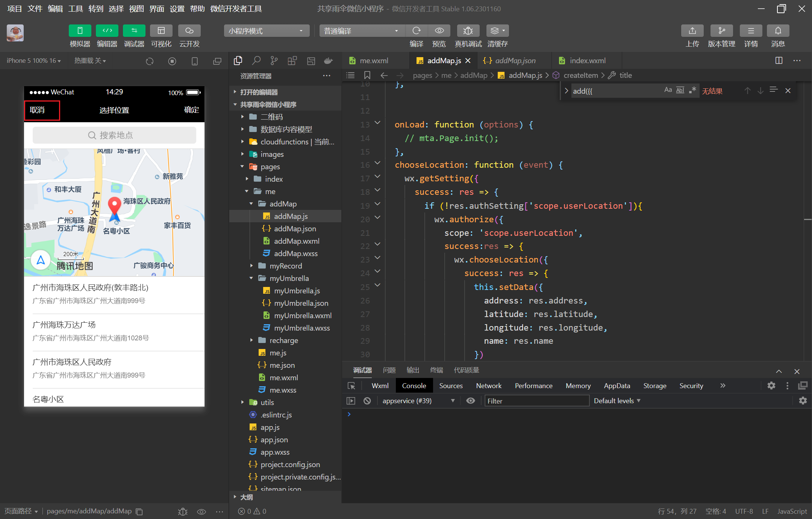This screenshot has width=812, height=519.
Task: Toggle the simulator panel button
Action: pos(80,31)
